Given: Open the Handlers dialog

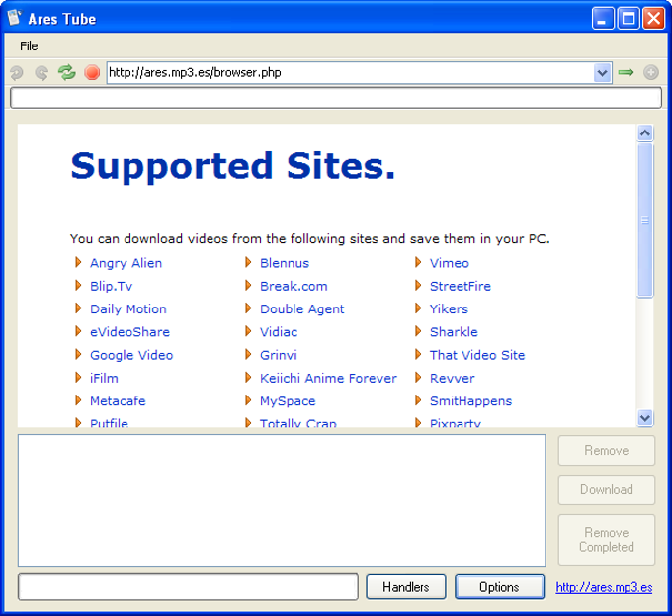Looking at the screenshot, I should (x=406, y=587).
